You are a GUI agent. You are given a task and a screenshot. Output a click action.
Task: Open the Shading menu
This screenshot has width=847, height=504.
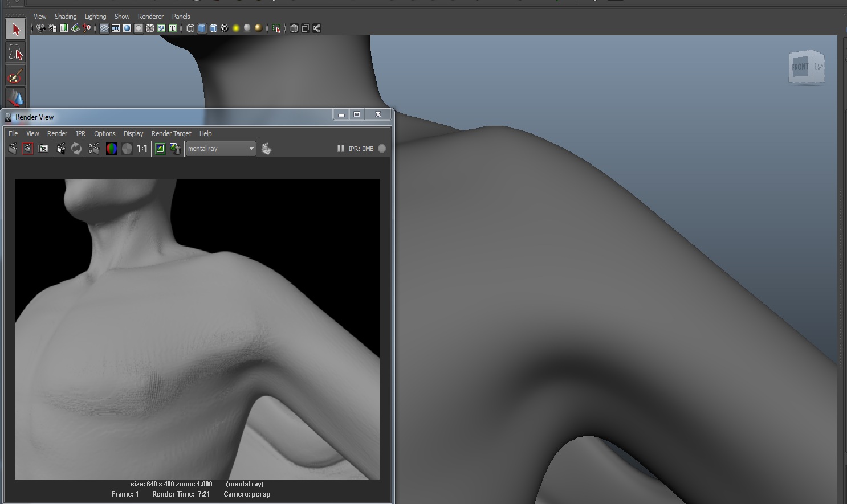click(66, 17)
